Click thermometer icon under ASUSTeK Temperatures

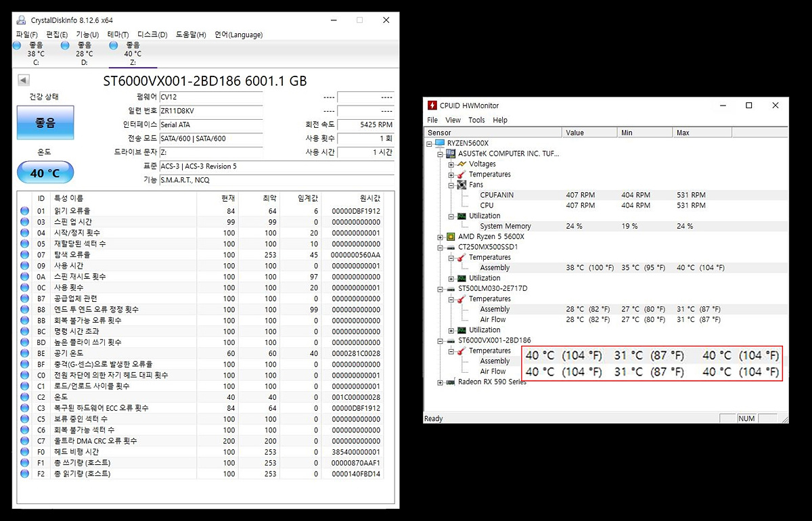coord(461,175)
